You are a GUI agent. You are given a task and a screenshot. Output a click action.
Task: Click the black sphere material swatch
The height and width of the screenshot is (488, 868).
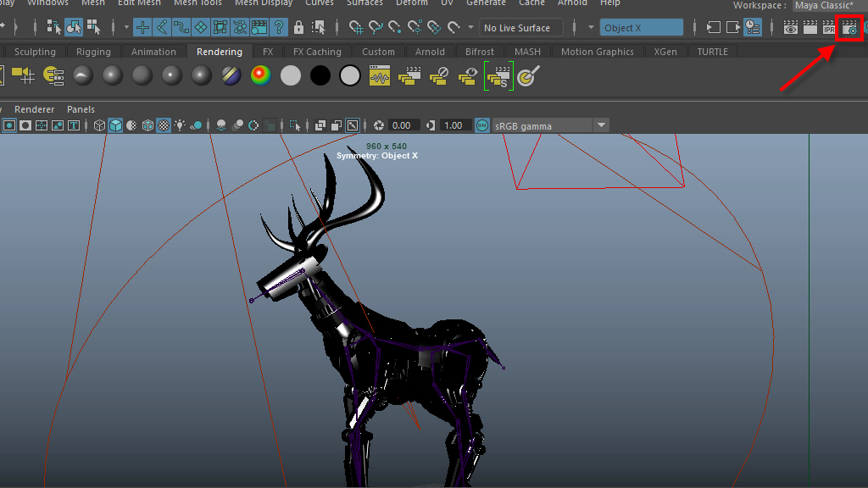click(320, 75)
